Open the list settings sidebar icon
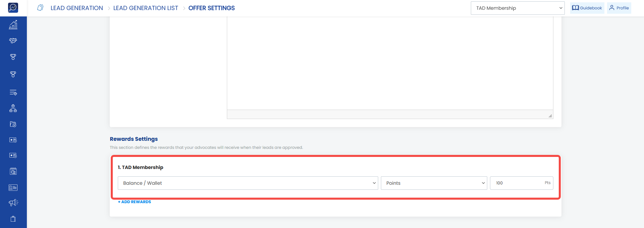 click(x=13, y=93)
